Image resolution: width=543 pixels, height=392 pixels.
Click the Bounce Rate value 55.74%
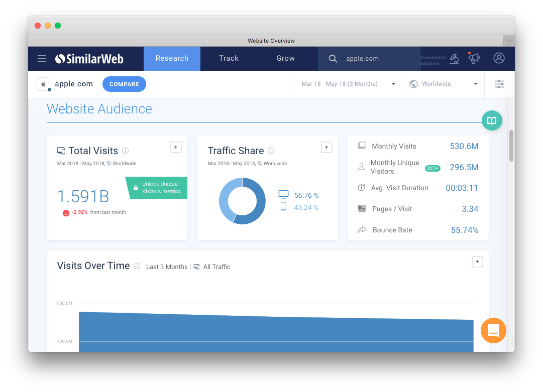[x=465, y=230]
